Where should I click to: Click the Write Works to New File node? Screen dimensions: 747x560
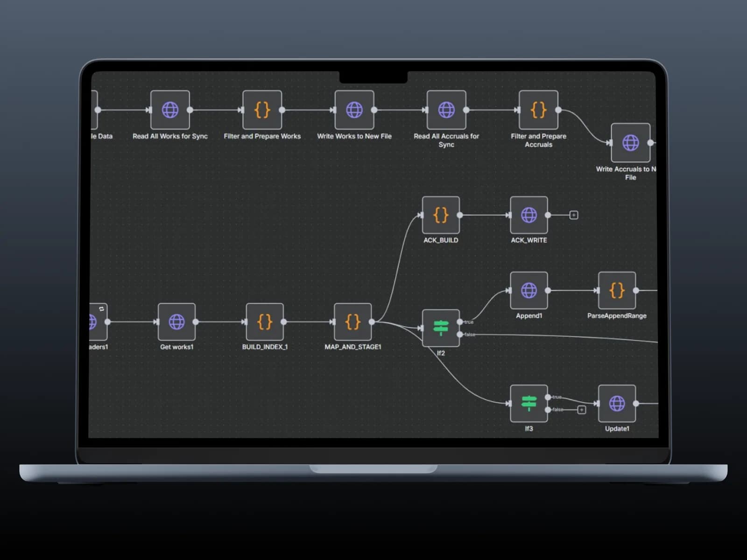[x=354, y=110]
